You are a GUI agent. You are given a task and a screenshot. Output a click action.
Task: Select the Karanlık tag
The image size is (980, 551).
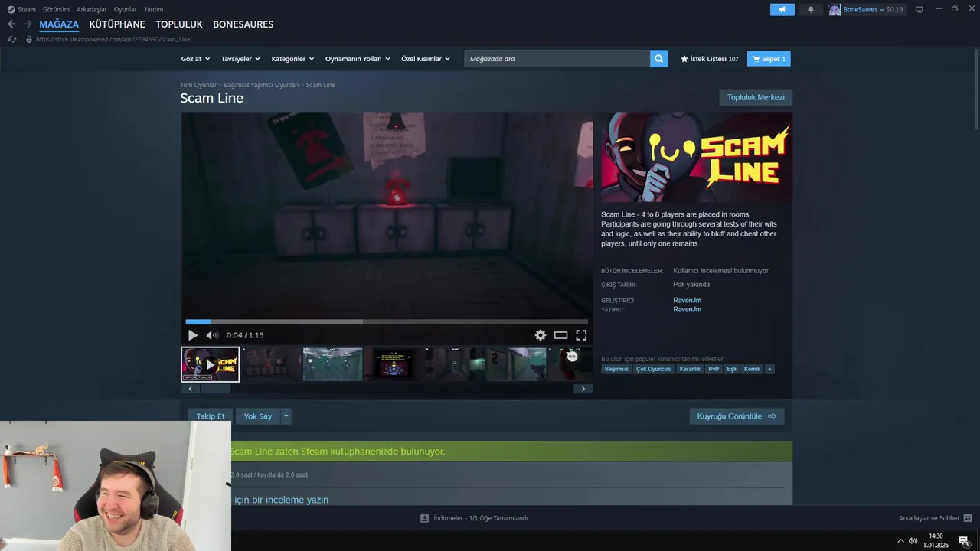tap(690, 369)
